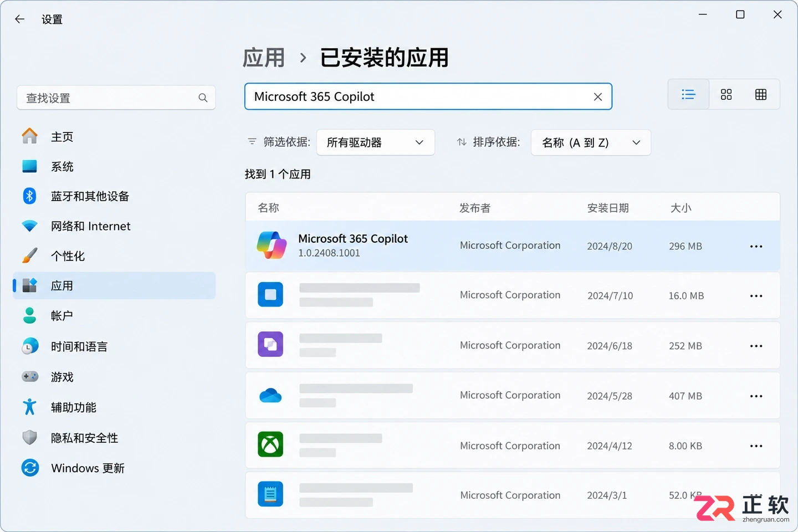Open 系统 settings category
The width and height of the screenshot is (798, 532).
[114, 166]
